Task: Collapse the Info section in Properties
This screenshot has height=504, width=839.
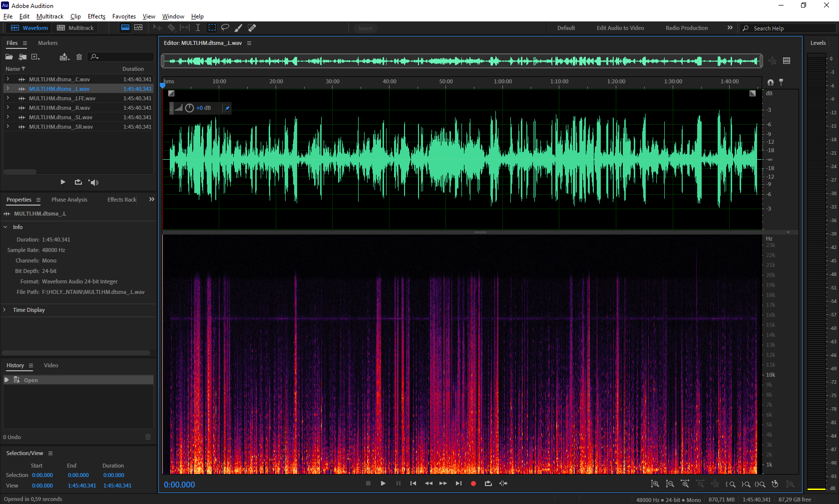Action: 5,227
